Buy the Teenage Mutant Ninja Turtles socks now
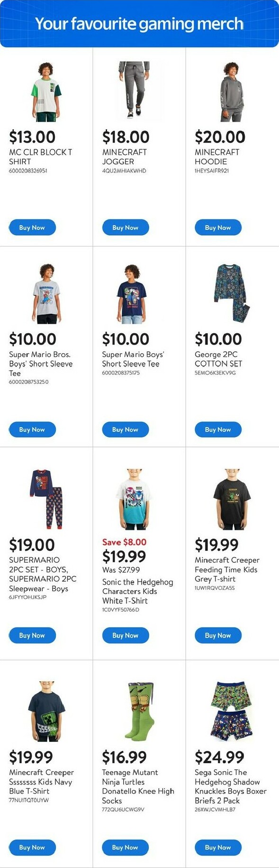 point(126,847)
